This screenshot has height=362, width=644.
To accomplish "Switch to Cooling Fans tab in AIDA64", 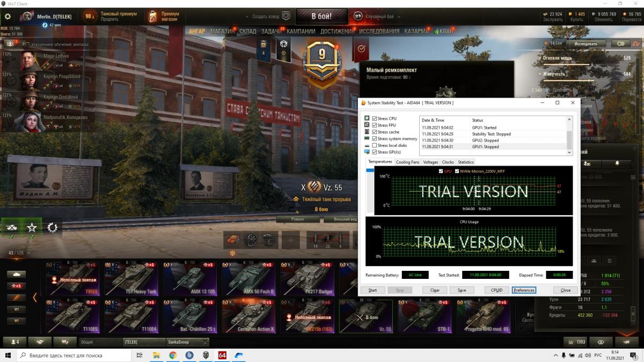I will pyautogui.click(x=407, y=162).
